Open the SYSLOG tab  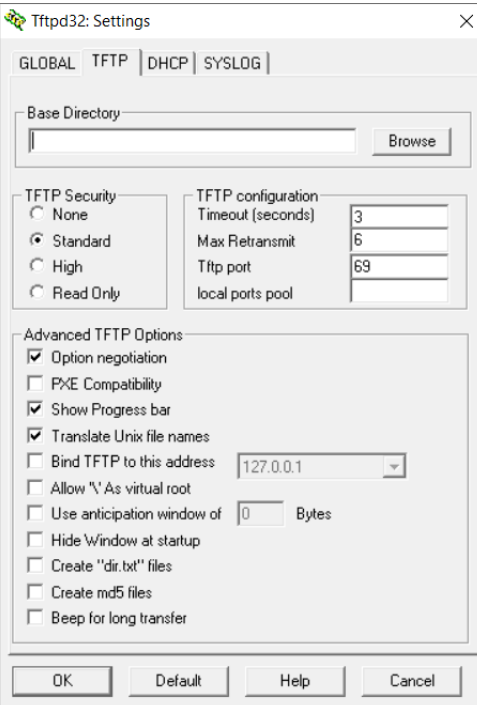(x=232, y=63)
